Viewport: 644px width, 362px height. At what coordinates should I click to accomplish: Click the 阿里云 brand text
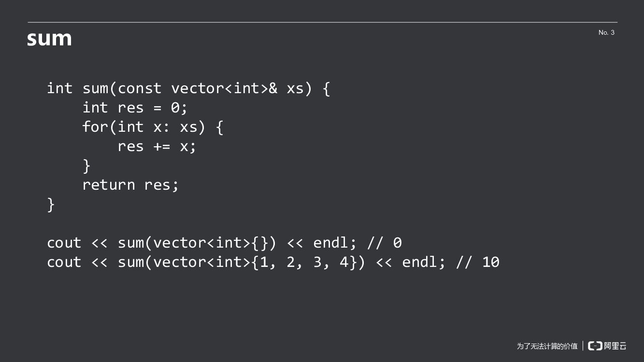coord(615,346)
